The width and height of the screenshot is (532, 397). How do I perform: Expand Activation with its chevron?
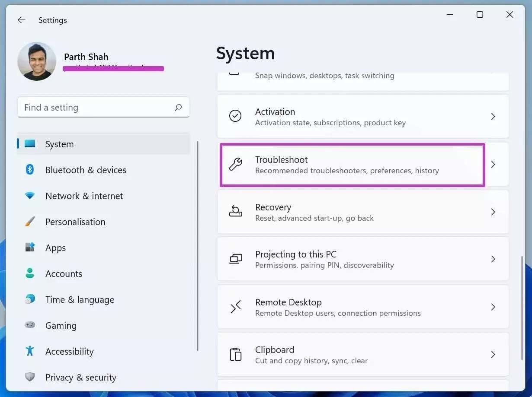click(493, 117)
